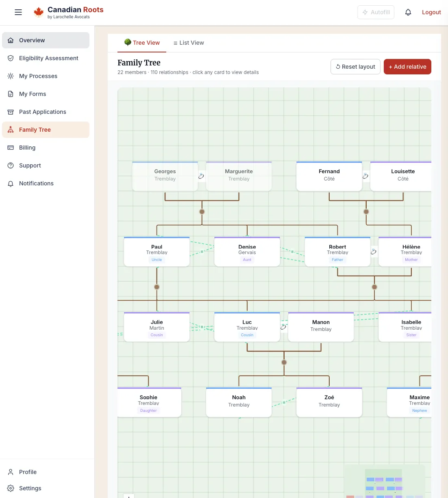
Task: Open Marguerite Tremblay's card
Action: pyautogui.click(x=239, y=176)
